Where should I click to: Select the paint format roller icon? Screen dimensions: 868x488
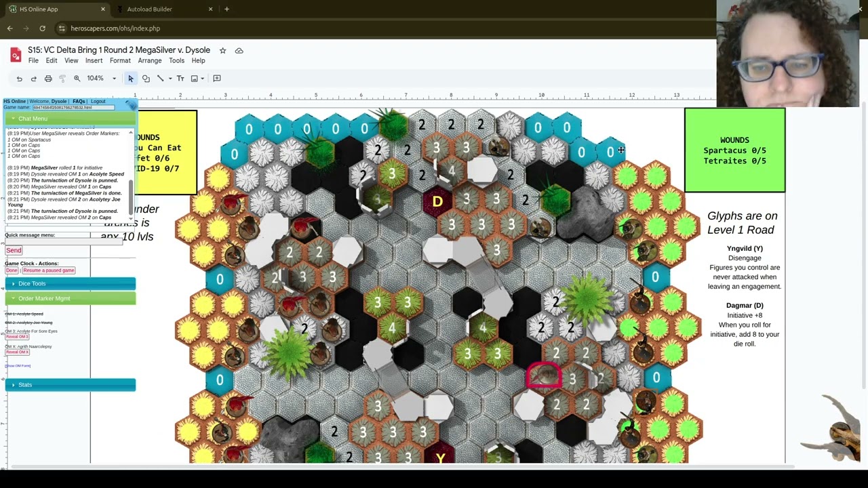tap(62, 79)
